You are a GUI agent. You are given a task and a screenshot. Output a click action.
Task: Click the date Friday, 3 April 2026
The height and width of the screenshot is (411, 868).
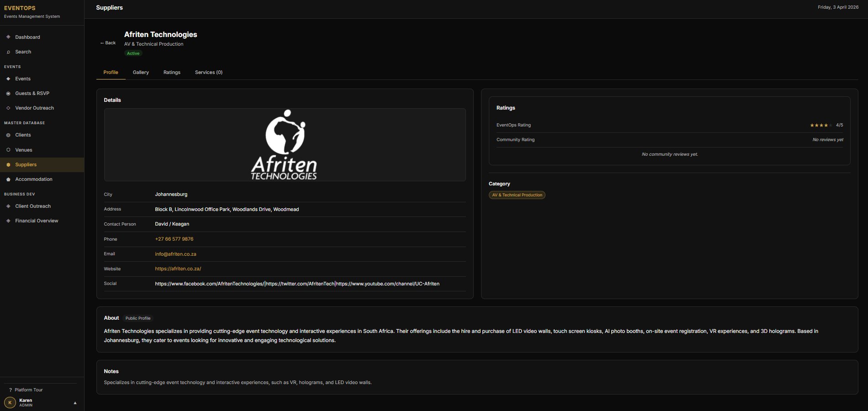838,7
